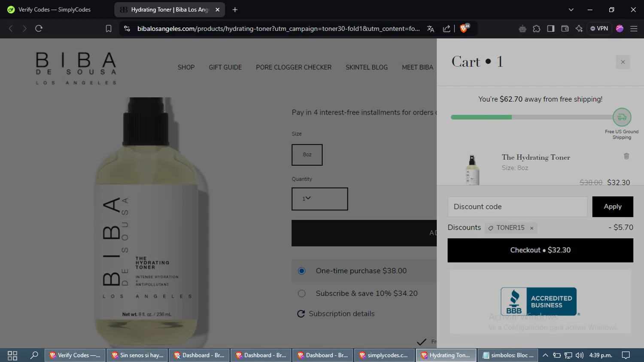Show hidden system tray icons
This screenshot has height=362, width=644.
click(545, 356)
